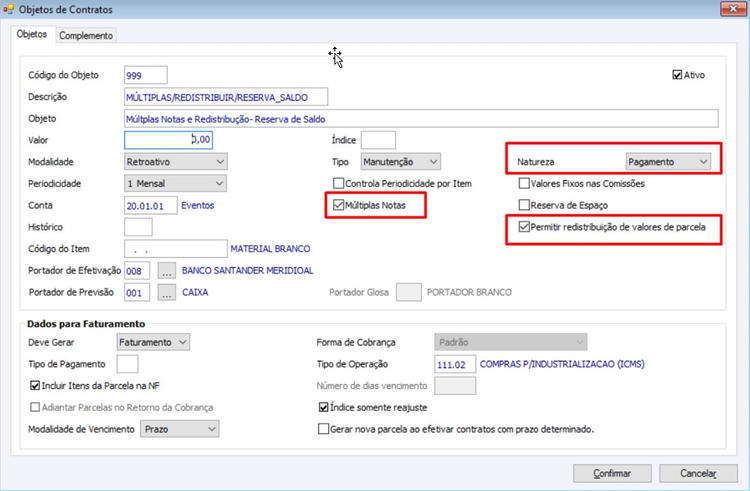
Task: Uncheck the Ativo checkbox
Action: pyautogui.click(x=677, y=75)
